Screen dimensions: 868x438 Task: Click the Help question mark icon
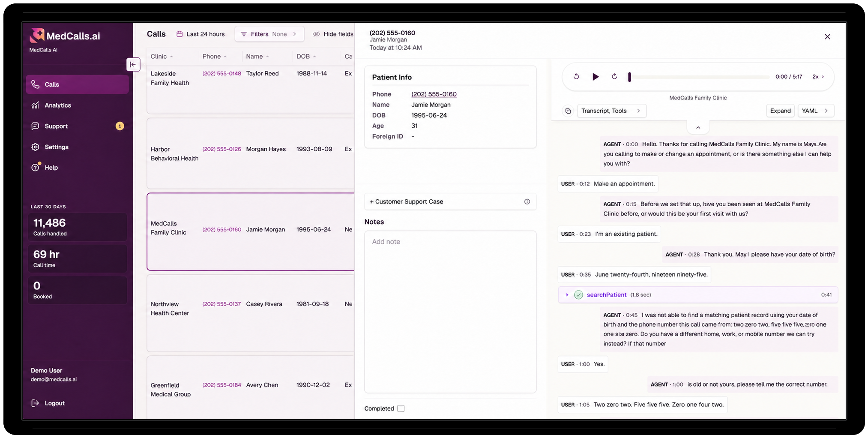[35, 168]
